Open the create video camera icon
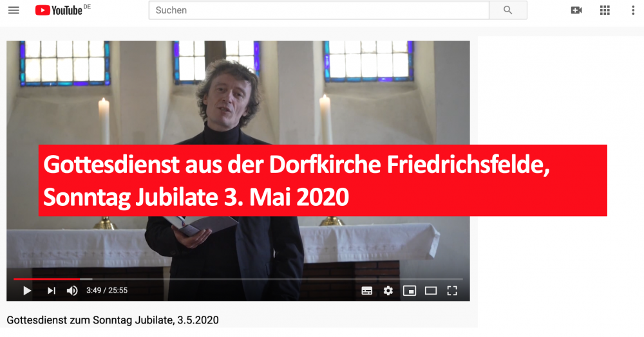The image size is (644, 337). coord(576,10)
